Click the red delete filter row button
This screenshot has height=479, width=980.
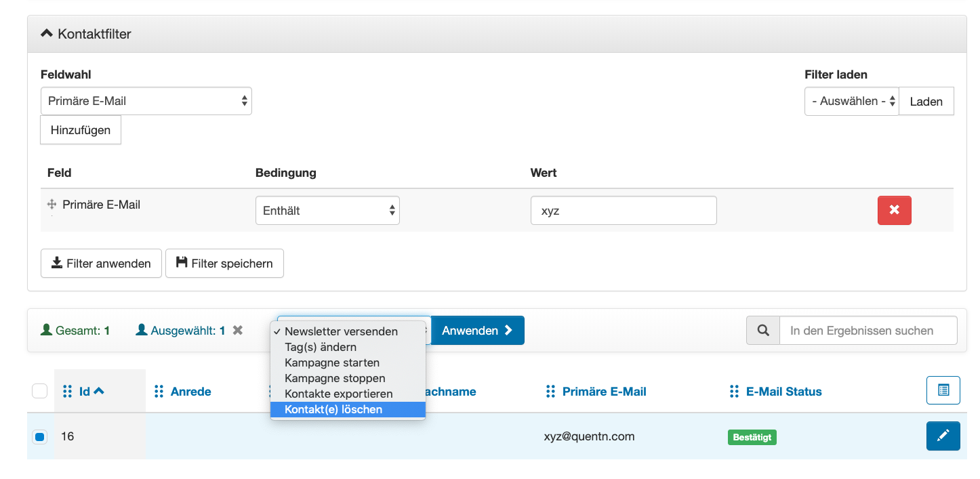[894, 210]
